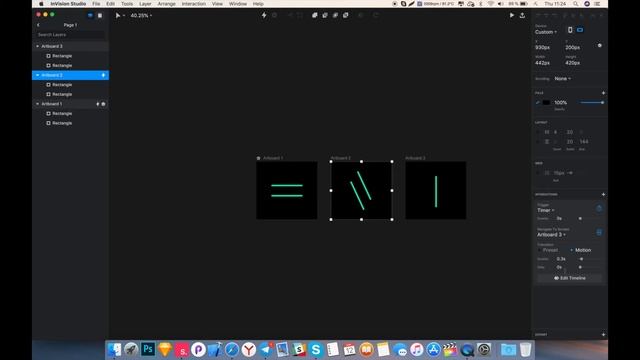Image resolution: width=640 pixels, height=360 pixels.
Task: Click the Edit Timeline button
Action: coord(569,278)
